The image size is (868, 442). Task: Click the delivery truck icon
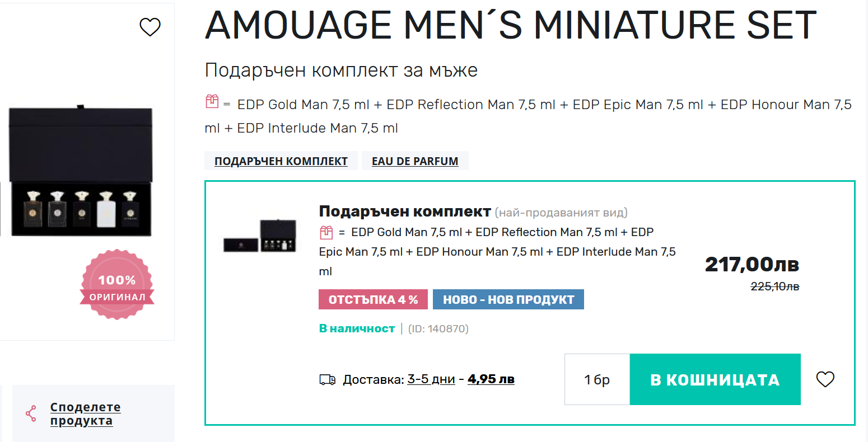328,380
